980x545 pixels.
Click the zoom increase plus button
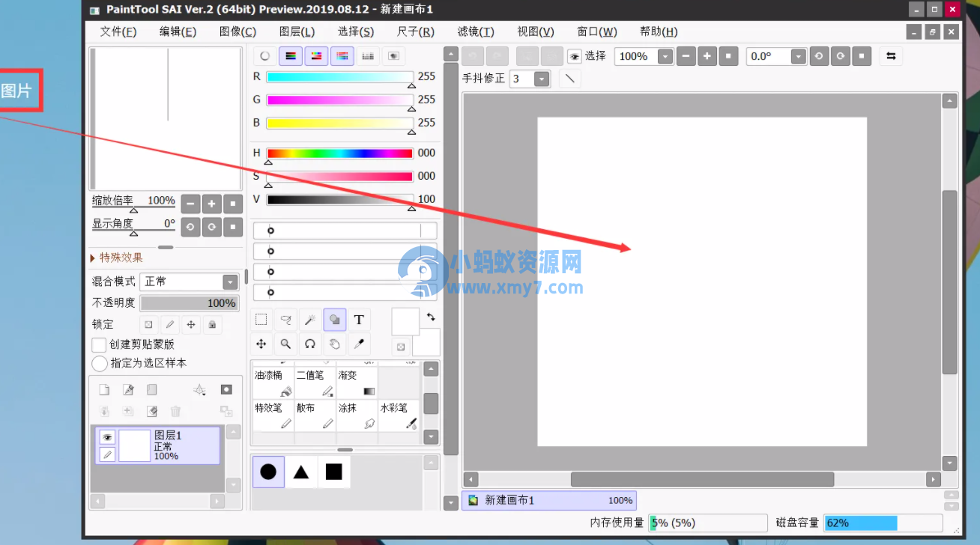(211, 203)
